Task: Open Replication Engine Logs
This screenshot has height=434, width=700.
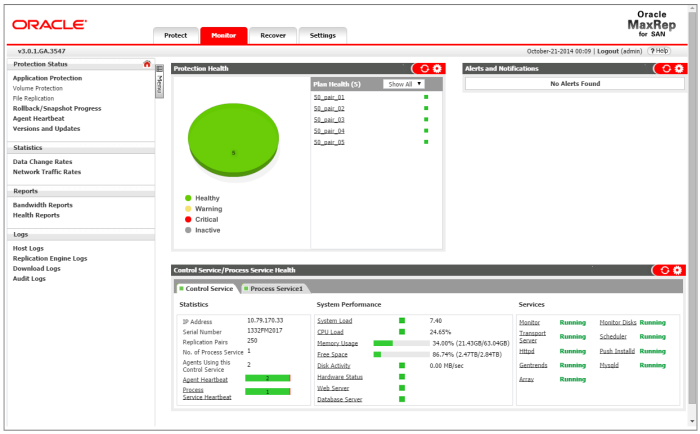Action: tap(50, 259)
